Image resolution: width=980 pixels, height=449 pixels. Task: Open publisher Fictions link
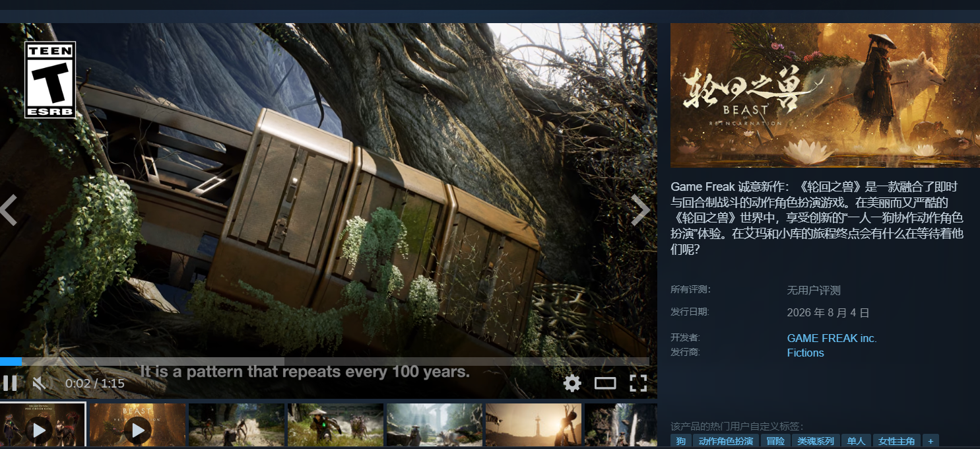pos(805,353)
